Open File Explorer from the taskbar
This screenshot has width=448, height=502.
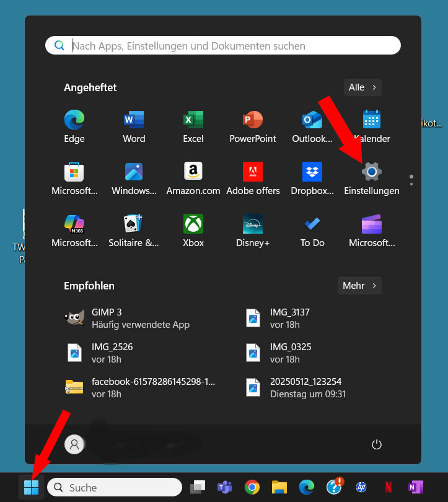(279, 487)
